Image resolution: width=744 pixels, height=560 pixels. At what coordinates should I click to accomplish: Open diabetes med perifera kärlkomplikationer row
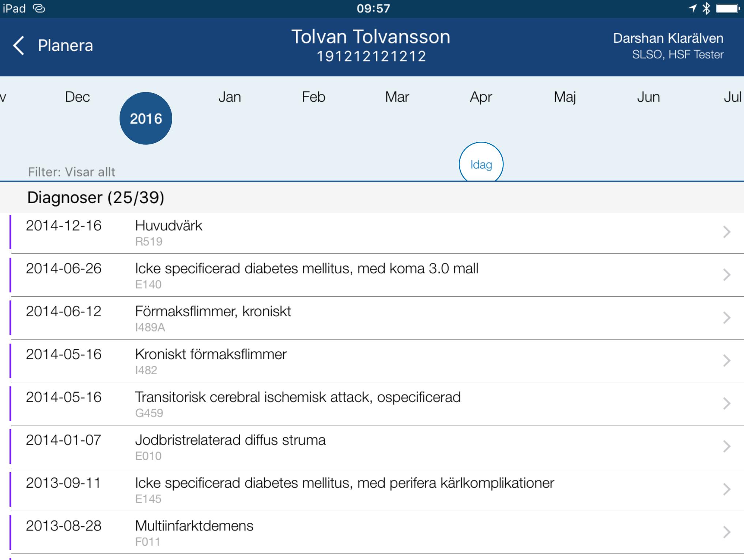[x=372, y=489]
